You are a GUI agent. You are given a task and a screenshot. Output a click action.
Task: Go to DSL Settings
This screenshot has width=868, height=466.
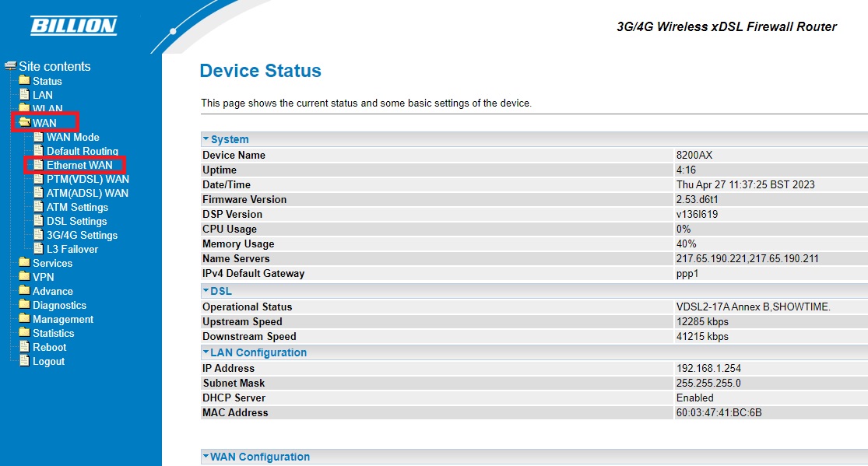76,221
